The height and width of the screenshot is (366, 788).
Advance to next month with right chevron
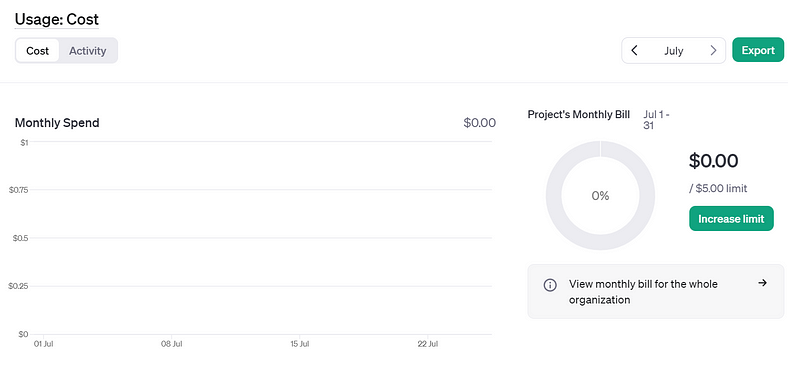(713, 50)
